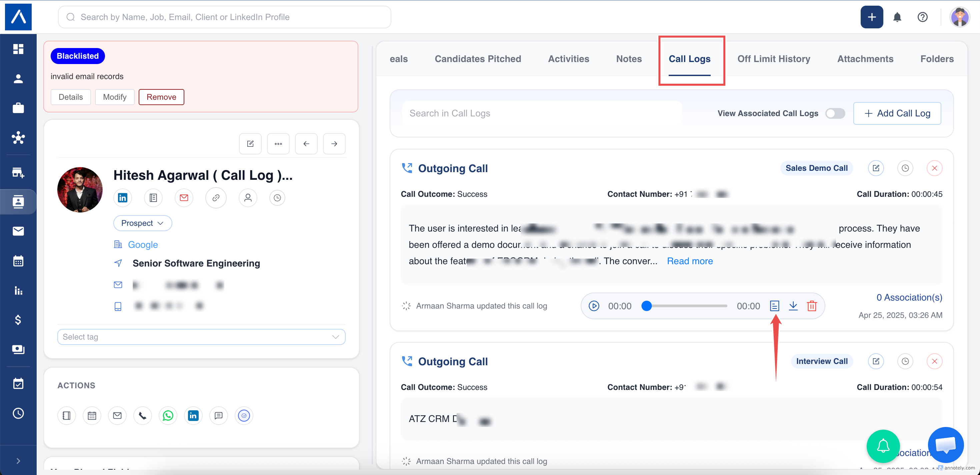Click the link chain icon under the name
980x475 pixels.
(216, 198)
